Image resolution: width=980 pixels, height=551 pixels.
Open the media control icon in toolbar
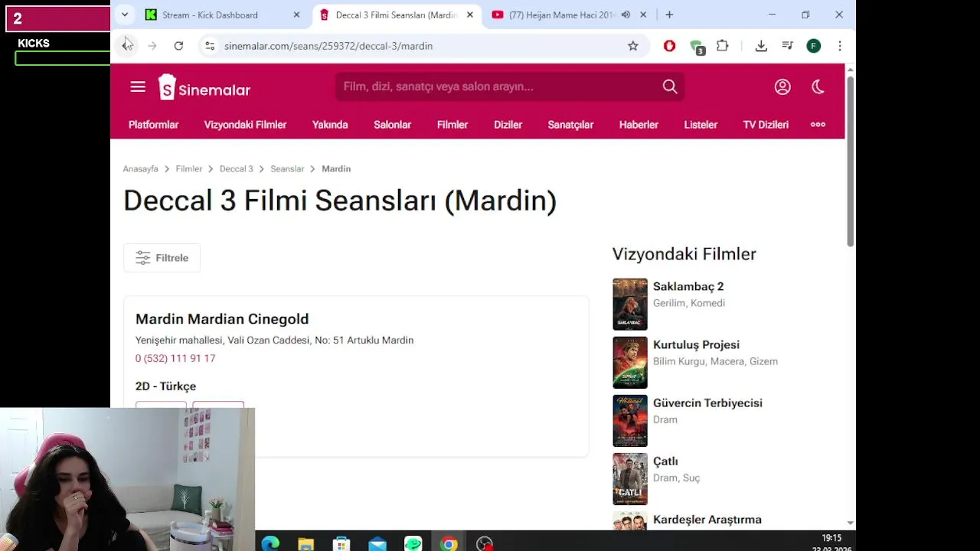tap(787, 46)
